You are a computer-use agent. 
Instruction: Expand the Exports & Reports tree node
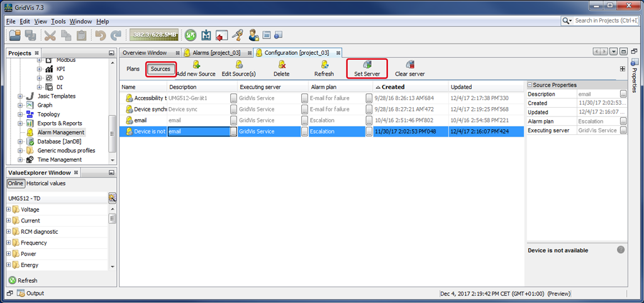coord(21,123)
